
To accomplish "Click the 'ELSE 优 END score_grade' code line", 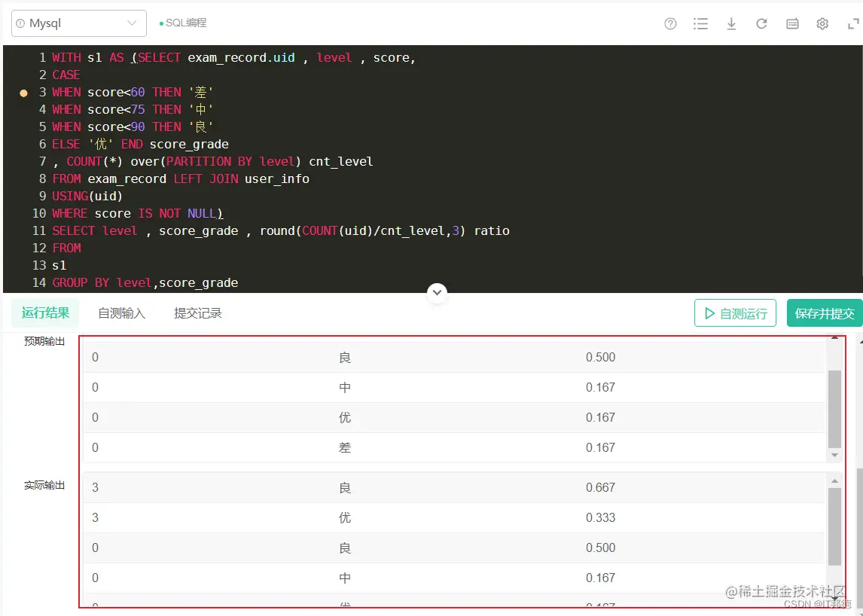I will click(x=140, y=145).
